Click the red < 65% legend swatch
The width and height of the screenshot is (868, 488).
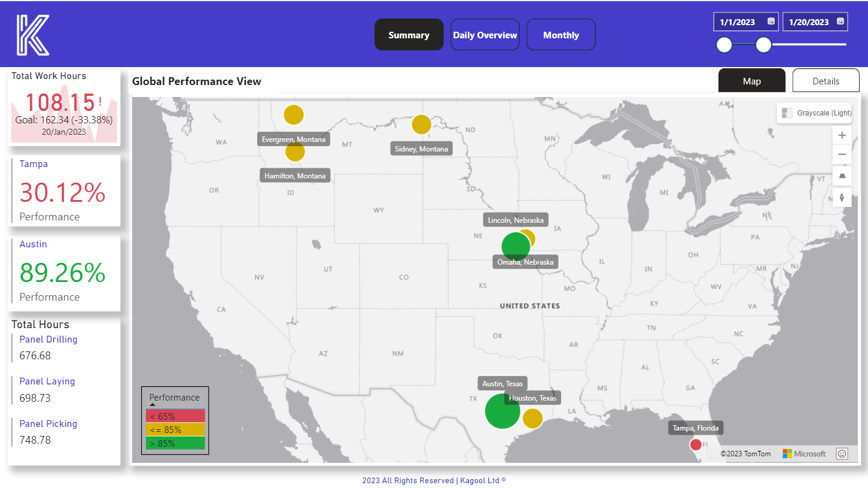tap(175, 416)
